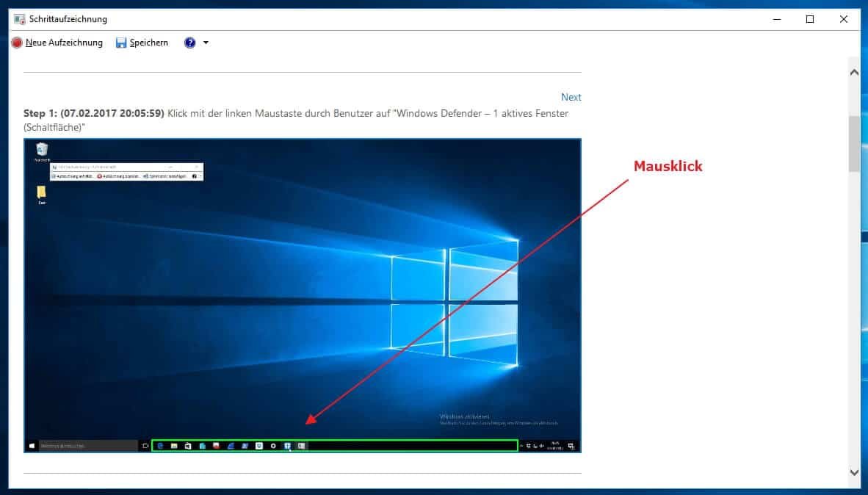Minimize the Schrittaufzeichnung window

[x=776, y=19]
